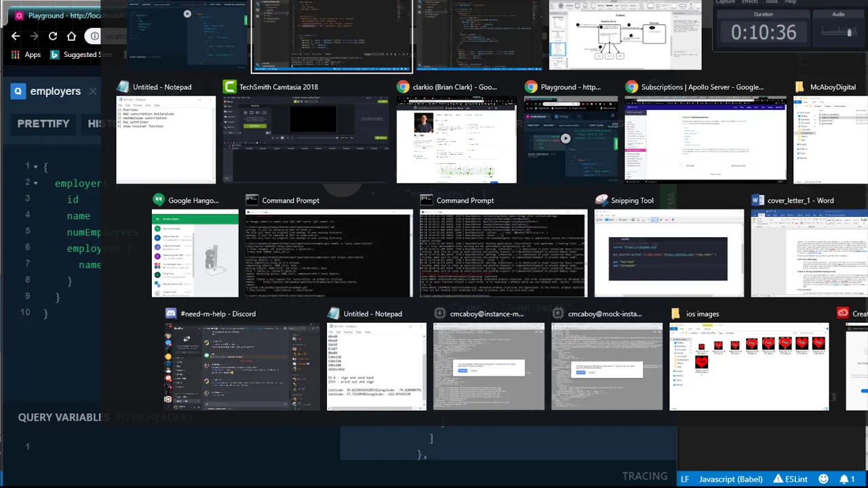The width and height of the screenshot is (868, 488).
Task: Go back using the browser back arrow
Action: pos(16,36)
